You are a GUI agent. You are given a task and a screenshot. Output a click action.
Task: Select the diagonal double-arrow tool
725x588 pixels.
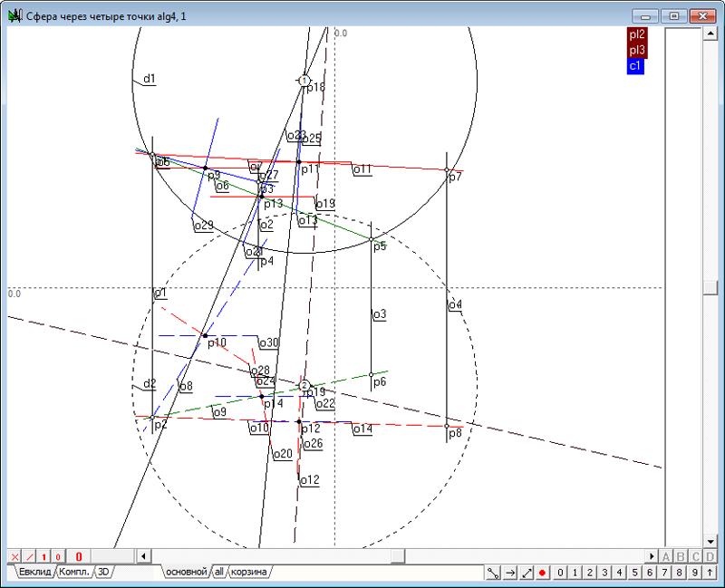[527, 573]
